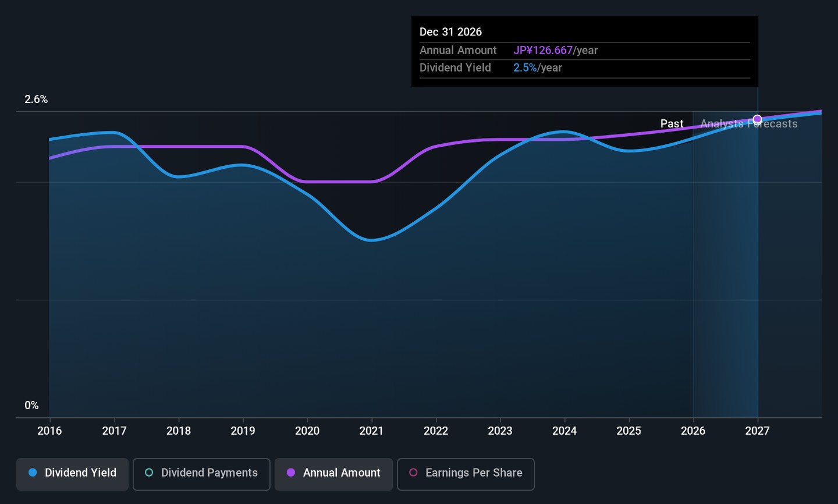838x504 pixels.
Task: Click the blue Dividend Yield legend dot
Action: [x=33, y=473]
